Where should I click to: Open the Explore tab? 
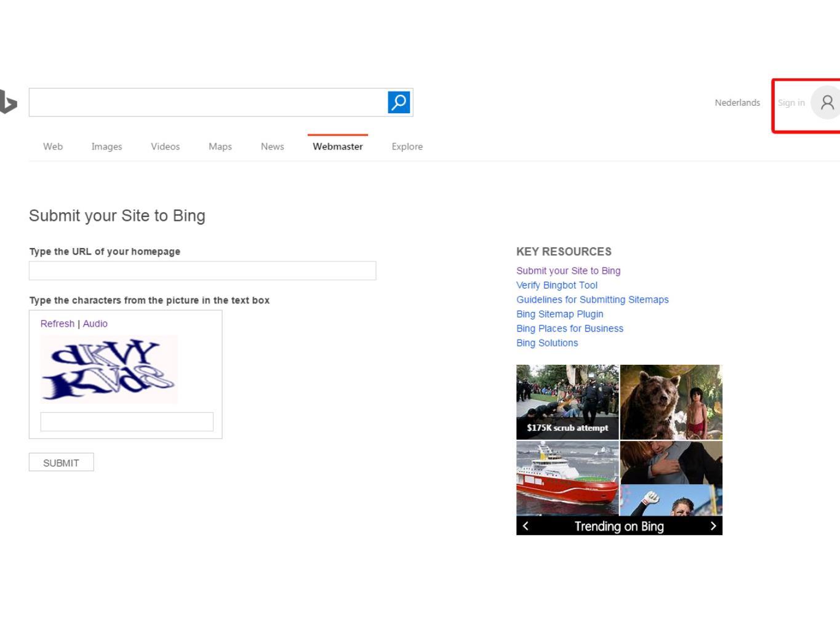coord(407,146)
